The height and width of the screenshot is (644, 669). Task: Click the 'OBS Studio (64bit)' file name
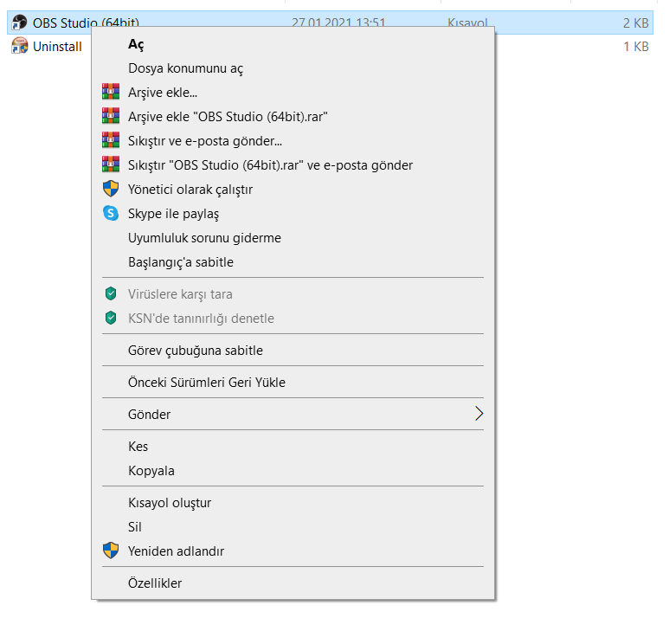tap(86, 23)
